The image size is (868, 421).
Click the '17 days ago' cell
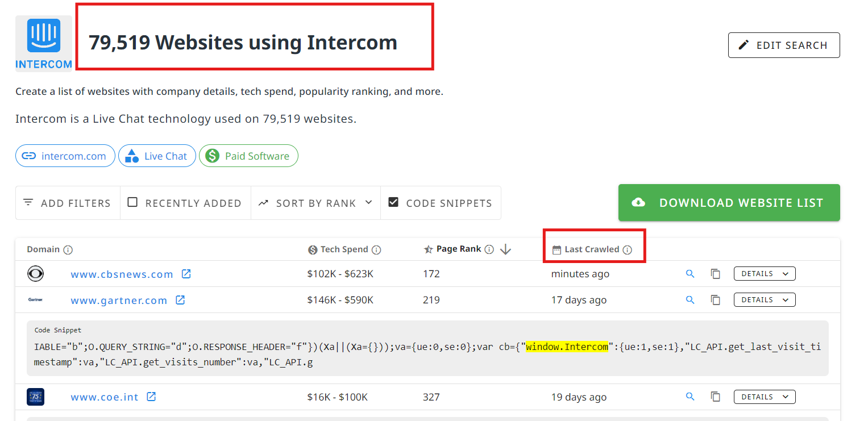[x=579, y=300]
